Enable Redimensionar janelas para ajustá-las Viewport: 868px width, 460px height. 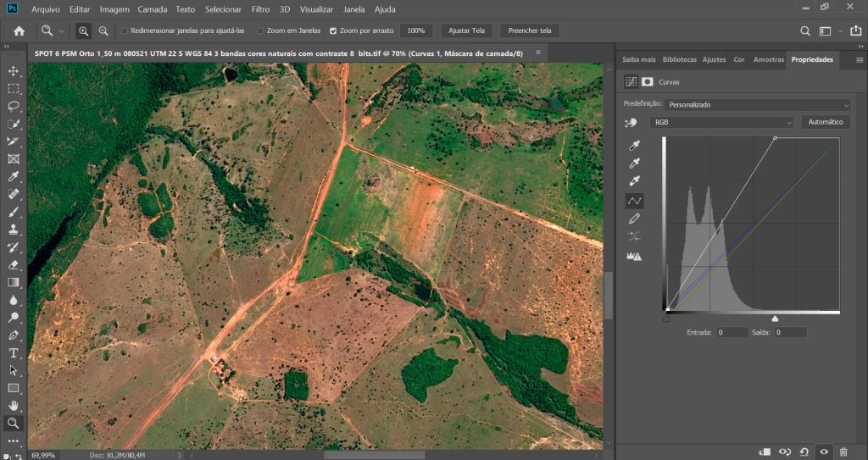125,30
